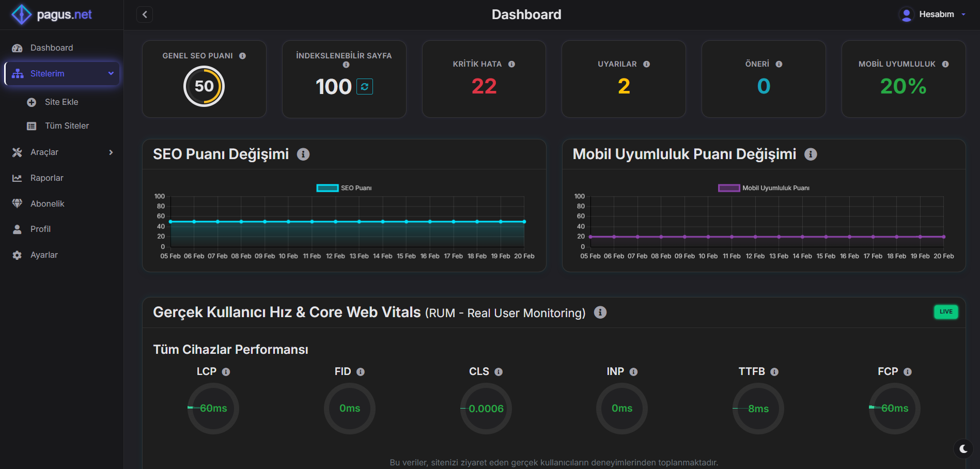Screen dimensions: 980x469
Task: Click the info icon beside GENEL SEO PUANI
Action: [243, 55]
